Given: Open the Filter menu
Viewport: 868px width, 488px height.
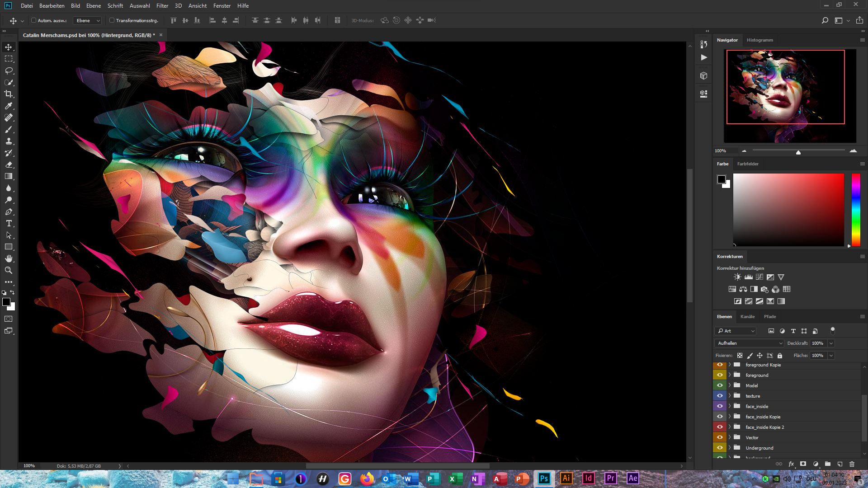Looking at the screenshot, I should pos(162,6).
